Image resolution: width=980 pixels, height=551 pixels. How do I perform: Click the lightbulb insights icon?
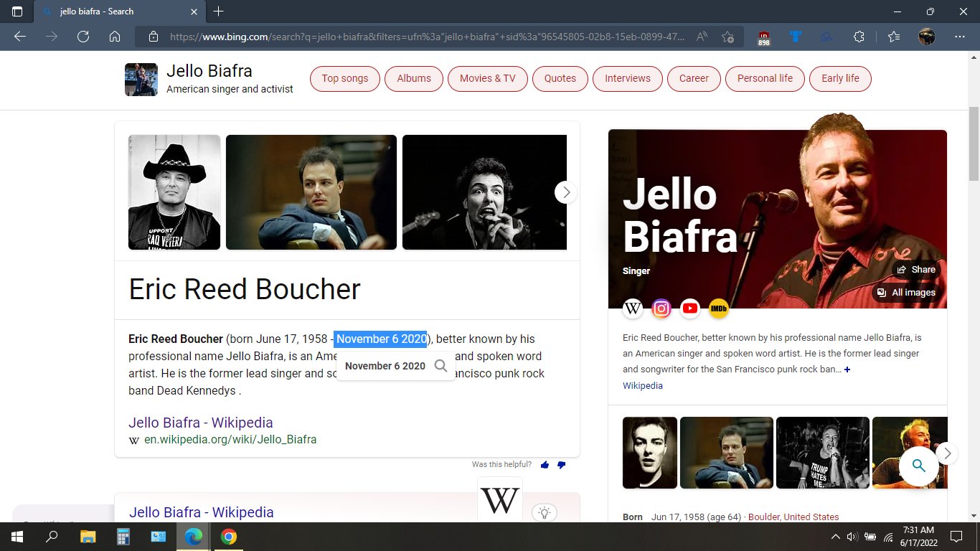coord(545,512)
